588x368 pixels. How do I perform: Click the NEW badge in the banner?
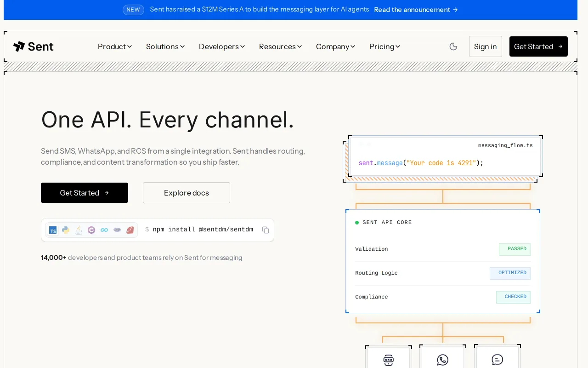[133, 10]
